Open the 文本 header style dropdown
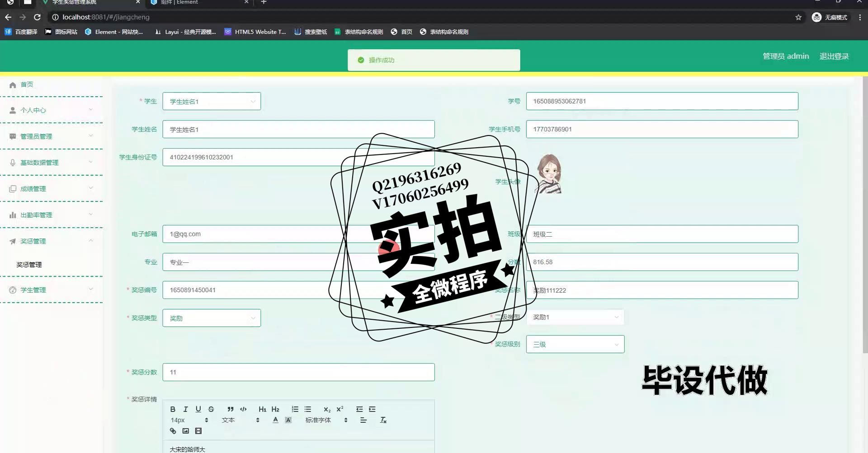The image size is (868, 453). point(241,420)
